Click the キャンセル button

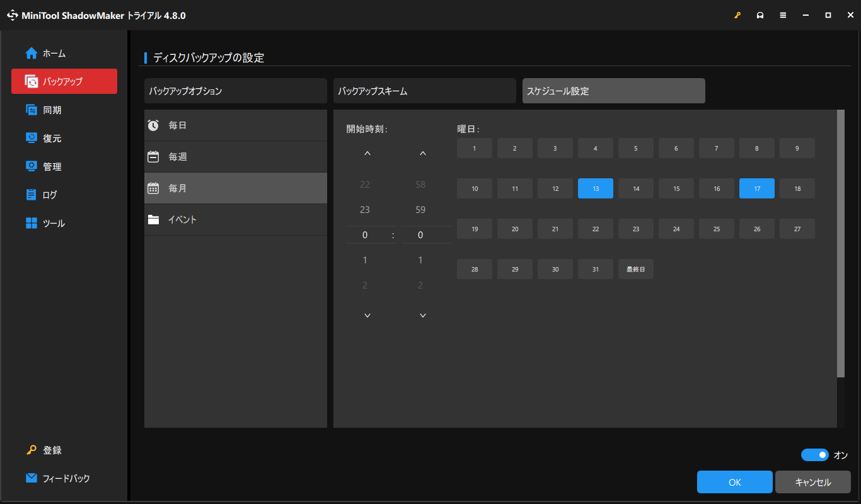coord(813,482)
